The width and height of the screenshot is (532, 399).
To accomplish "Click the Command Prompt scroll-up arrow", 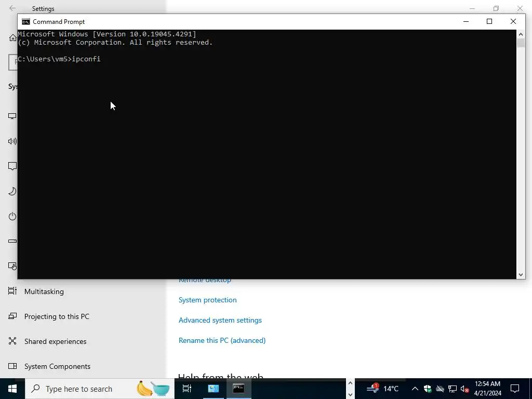I will pos(521,34).
